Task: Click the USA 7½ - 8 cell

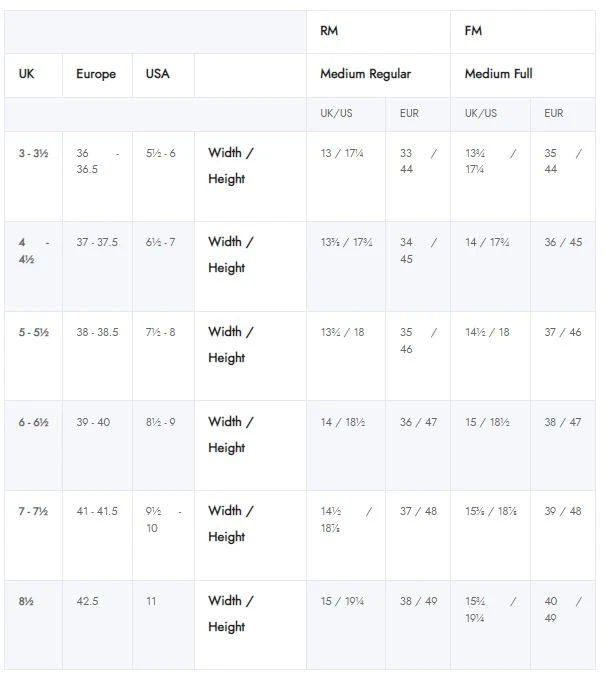Action: pos(161,332)
